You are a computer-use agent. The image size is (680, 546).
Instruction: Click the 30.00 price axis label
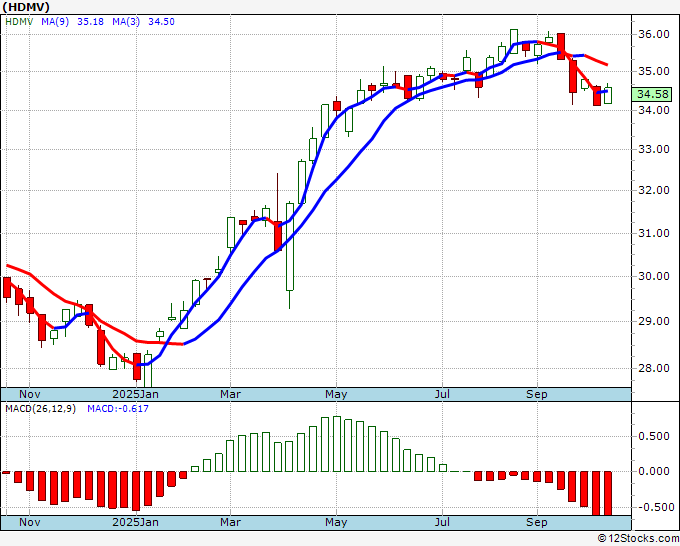[x=654, y=276]
